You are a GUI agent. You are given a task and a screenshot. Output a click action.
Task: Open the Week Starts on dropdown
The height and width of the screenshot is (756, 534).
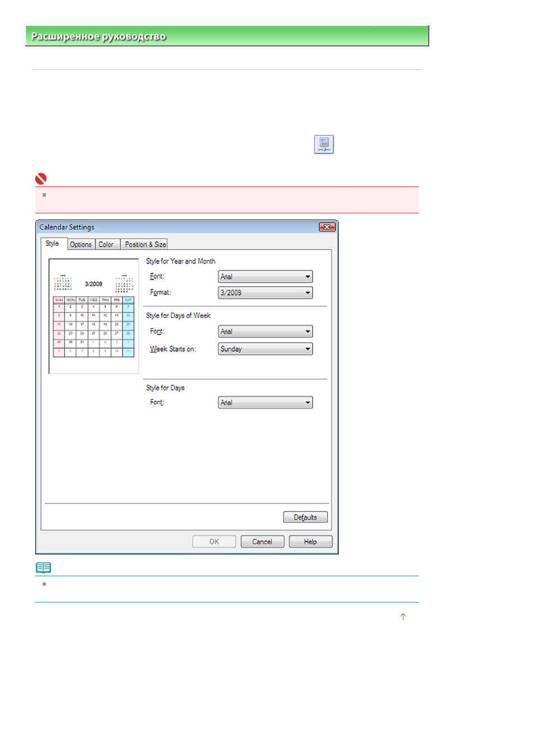[265, 349]
